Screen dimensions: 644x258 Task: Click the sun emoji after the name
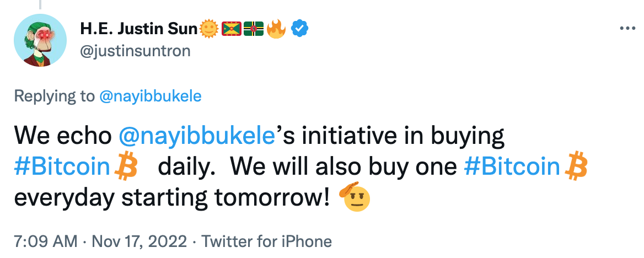(208, 29)
